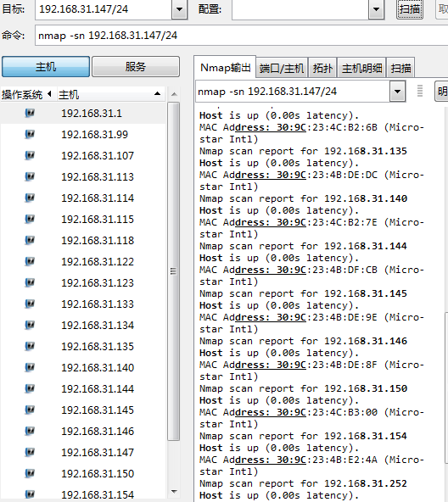Image resolution: width=448 pixels, height=502 pixels.
Task: Click the OS icon next to 192.168.31.114
Action: (x=30, y=198)
